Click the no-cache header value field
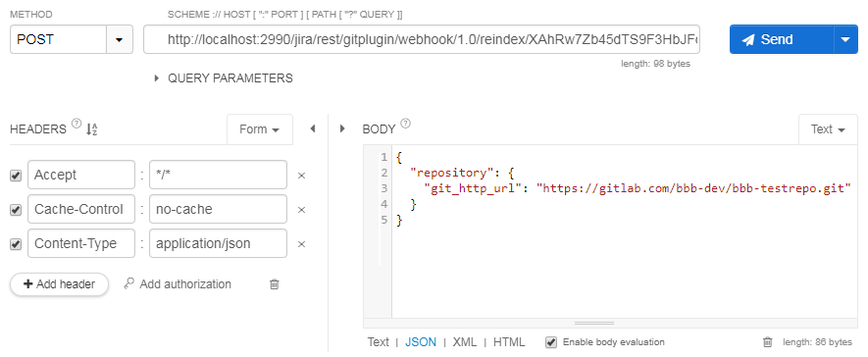 click(x=218, y=209)
